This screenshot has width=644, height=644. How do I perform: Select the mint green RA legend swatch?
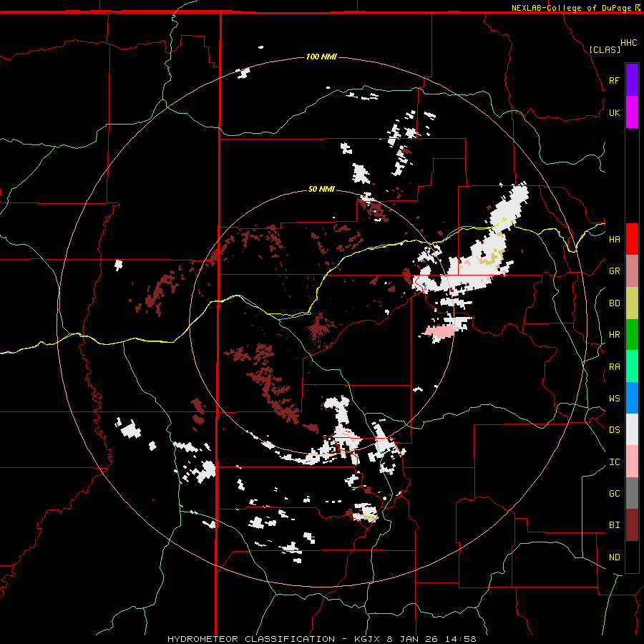click(632, 366)
